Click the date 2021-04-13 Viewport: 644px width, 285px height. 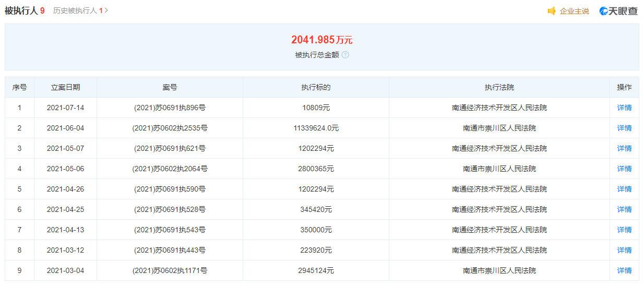point(65,230)
